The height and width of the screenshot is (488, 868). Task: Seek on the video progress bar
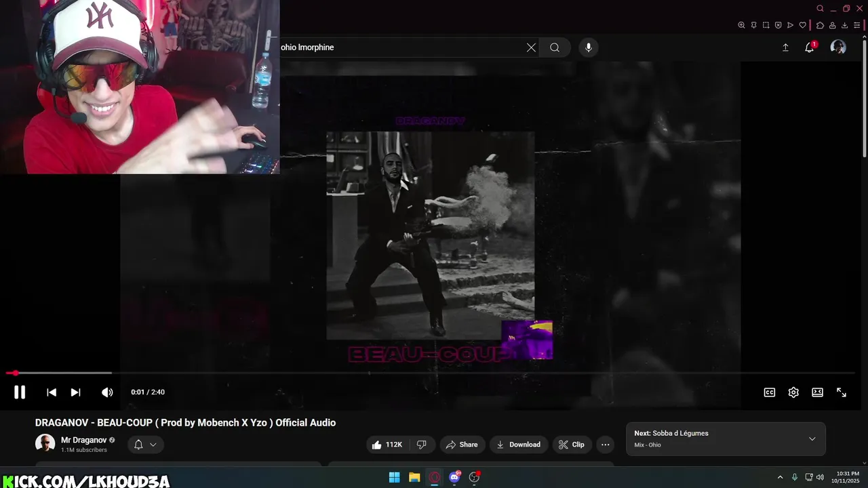click(430, 373)
